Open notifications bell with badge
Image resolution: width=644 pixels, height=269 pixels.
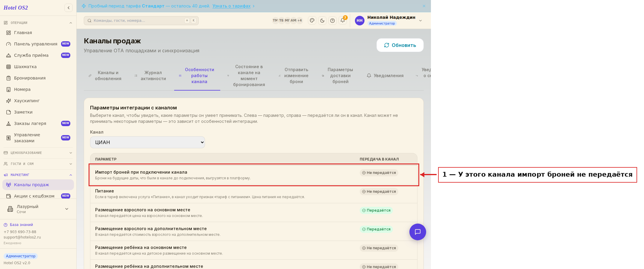(343, 20)
